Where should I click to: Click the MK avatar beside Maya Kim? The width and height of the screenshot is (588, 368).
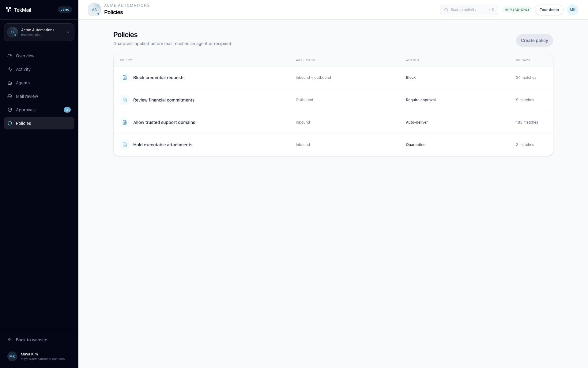[12, 356]
